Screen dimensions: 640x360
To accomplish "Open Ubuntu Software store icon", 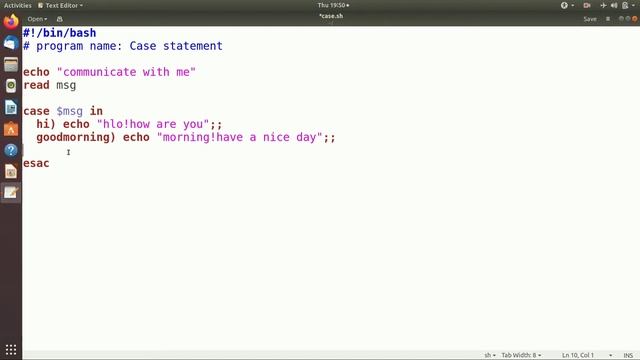I will [x=11, y=129].
